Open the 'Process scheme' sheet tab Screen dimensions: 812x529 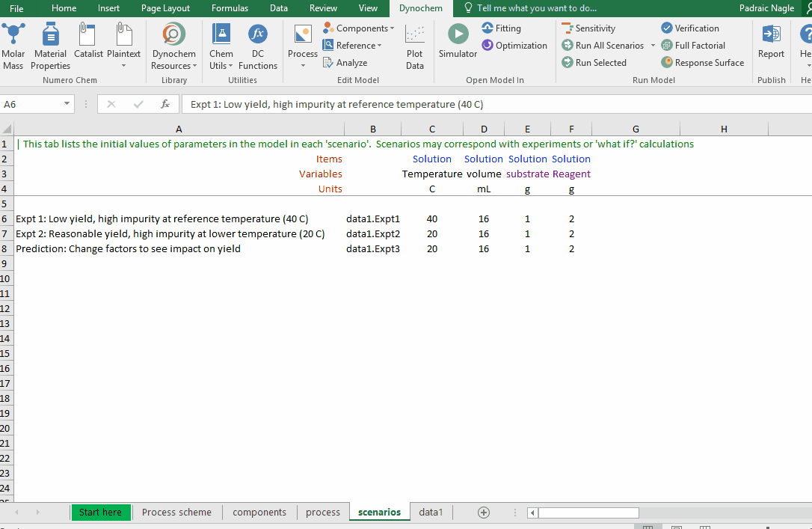pyautogui.click(x=176, y=513)
